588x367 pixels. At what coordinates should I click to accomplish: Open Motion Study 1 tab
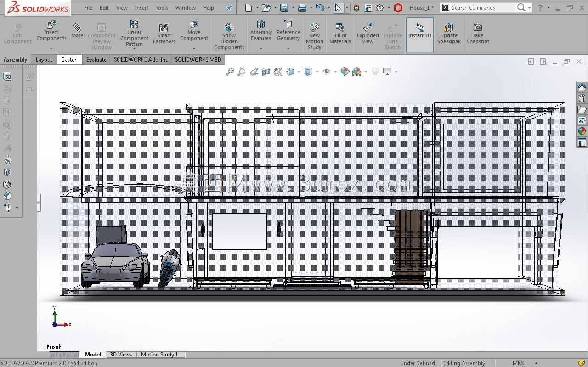pyautogui.click(x=159, y=355)
